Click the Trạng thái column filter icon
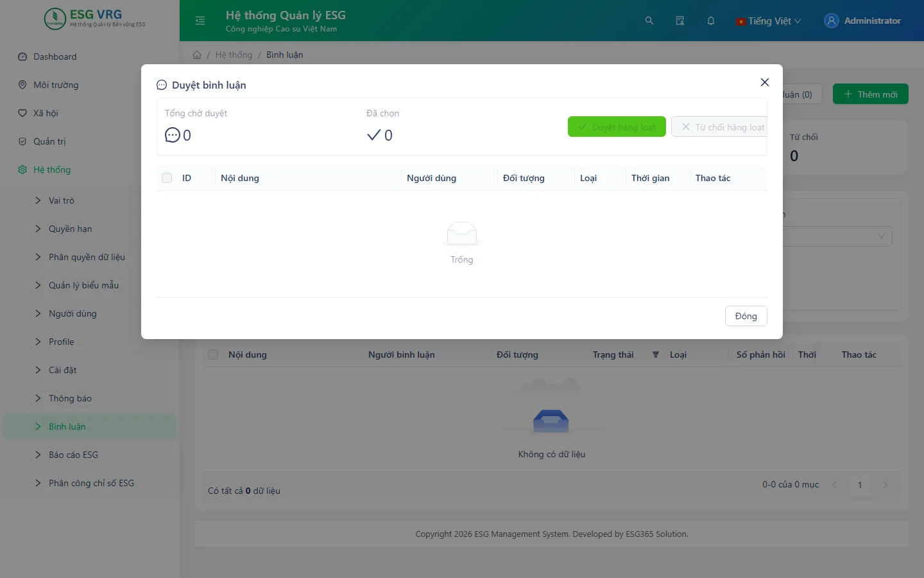 coord(656,355)
